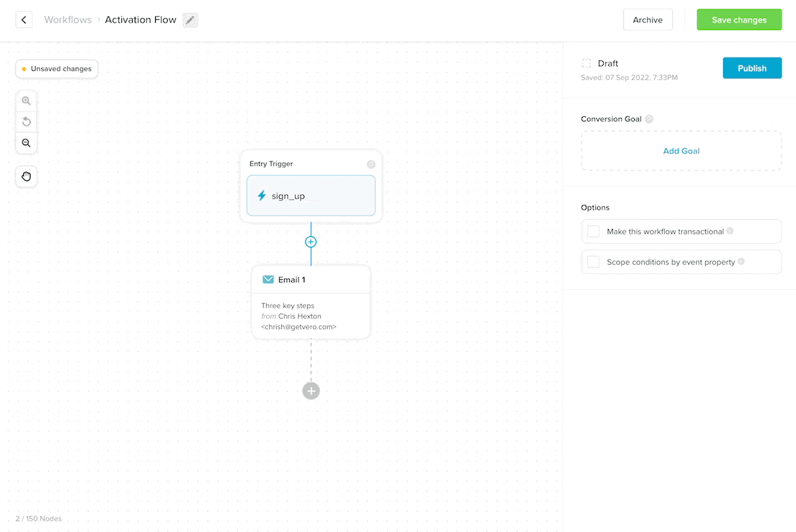Select the Activation Flow breadcrumb title
The width and height of the screenshot is (796, 532).
(x=140, y=19)
